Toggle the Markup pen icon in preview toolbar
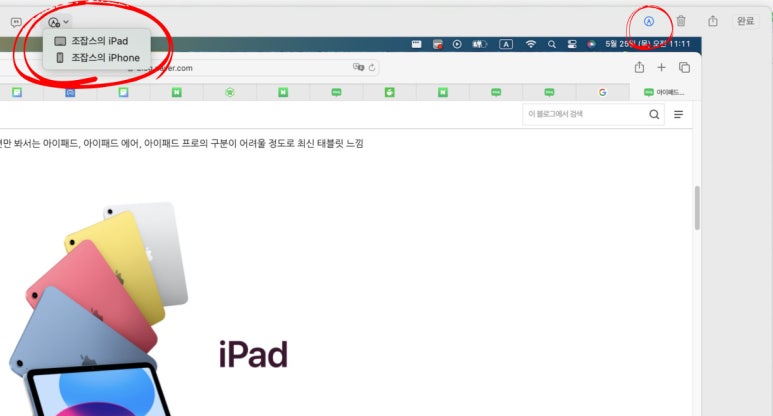Screen dimensions: 773x416 click(x=649, y=21)
